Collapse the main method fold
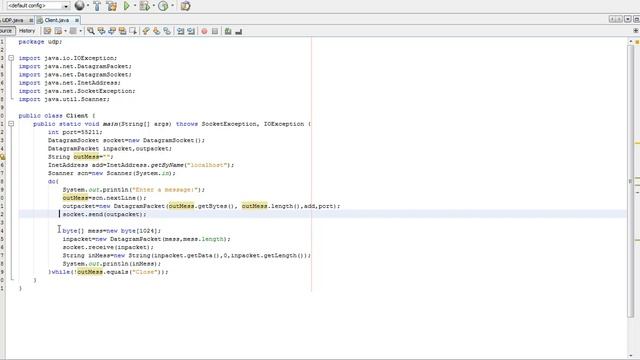 pos(11,124)
